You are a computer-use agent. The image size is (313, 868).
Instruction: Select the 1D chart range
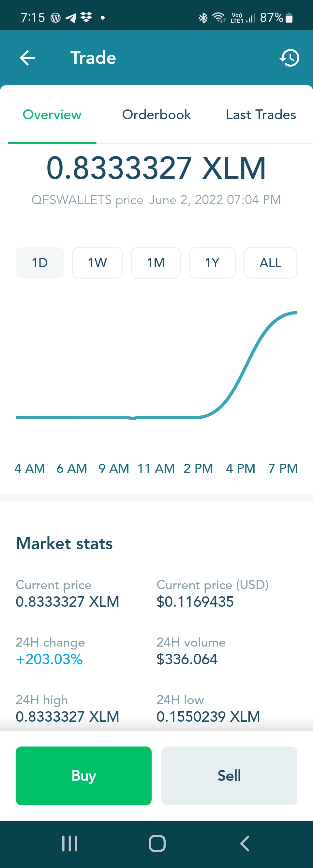tap(40, 263)
